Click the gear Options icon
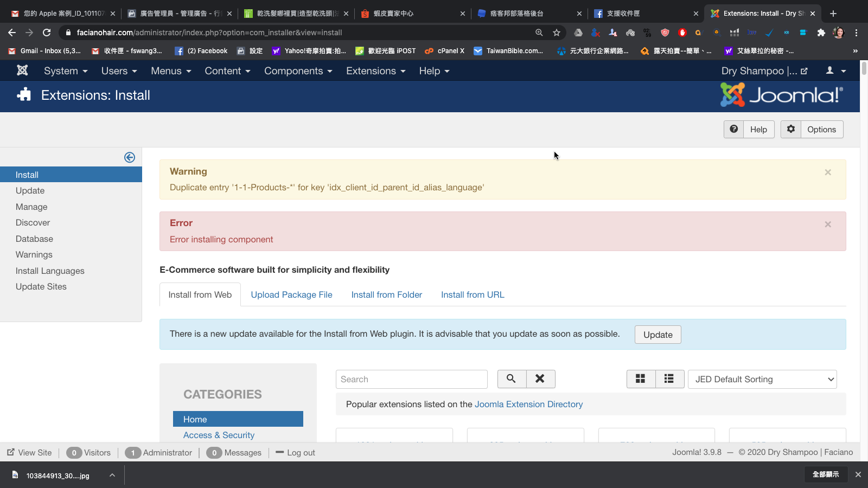The image size is (868, 488). point(791,129)
